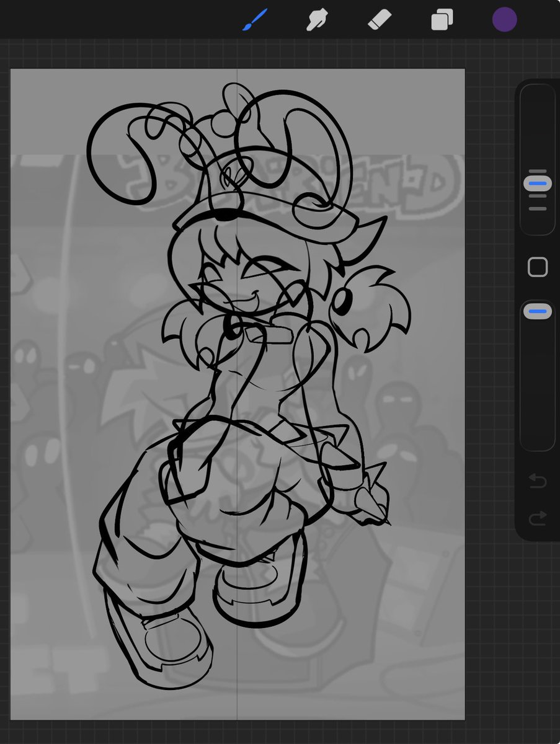Tap the Redo arrow
Image resolution: width=560 pixels, height=744 pixels.
pos(538,518)
